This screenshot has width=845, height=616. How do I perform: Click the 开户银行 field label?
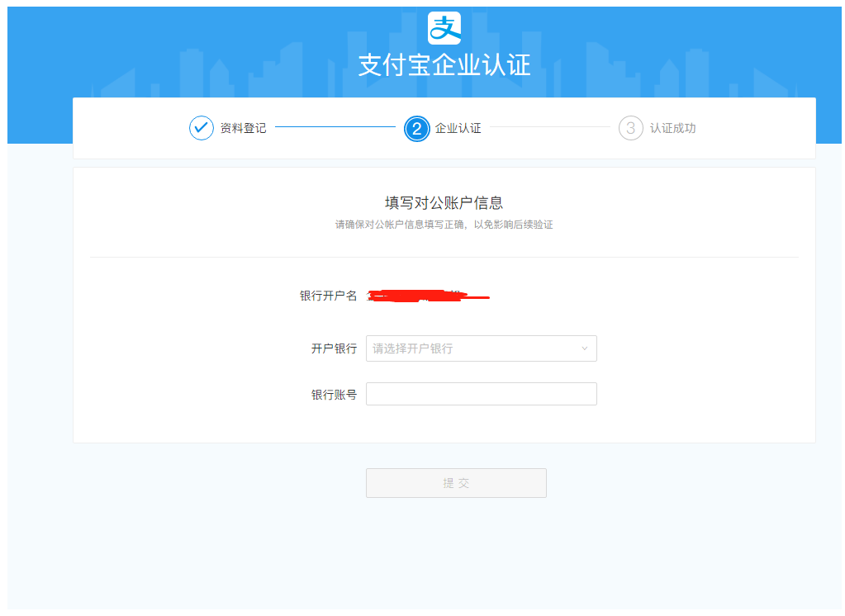coord(334,348)
